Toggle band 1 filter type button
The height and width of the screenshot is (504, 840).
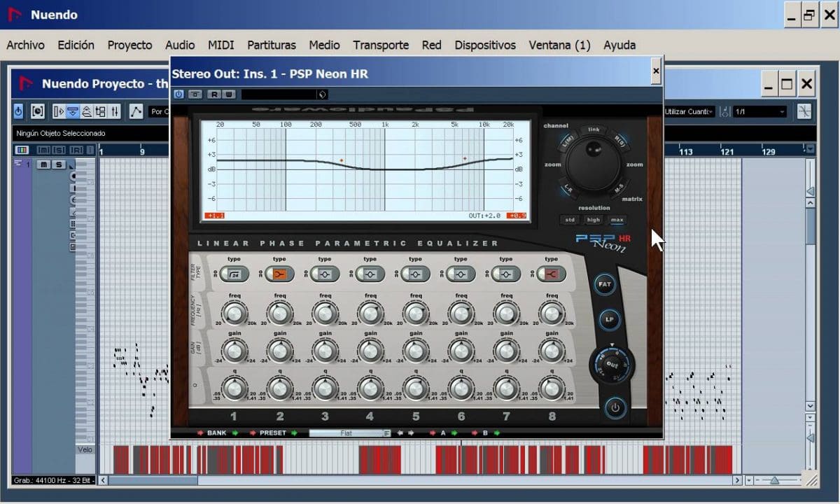tap(234, 274)
